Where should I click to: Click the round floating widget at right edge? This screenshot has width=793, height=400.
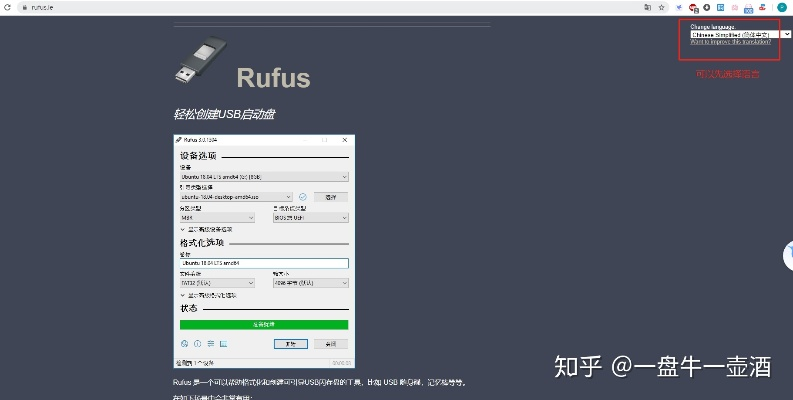(x=788, y=256)
